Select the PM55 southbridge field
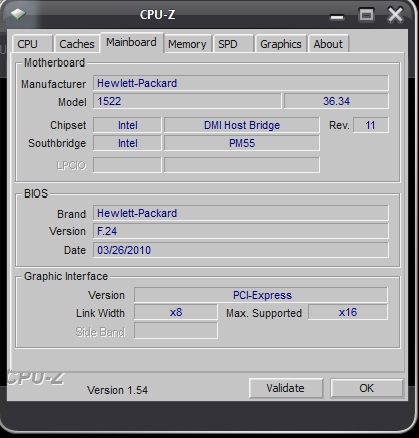This screenshot has width=419, height=438. click(x=242, y=143)
